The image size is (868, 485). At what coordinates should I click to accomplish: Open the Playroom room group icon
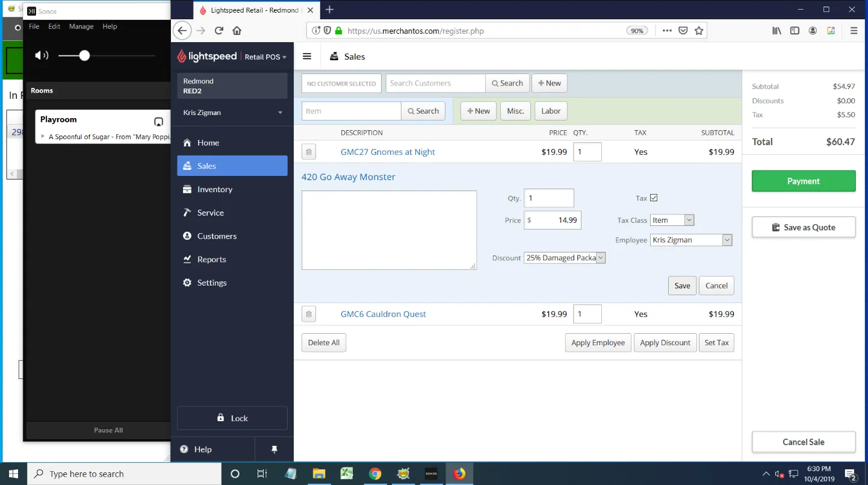point(158,122)
